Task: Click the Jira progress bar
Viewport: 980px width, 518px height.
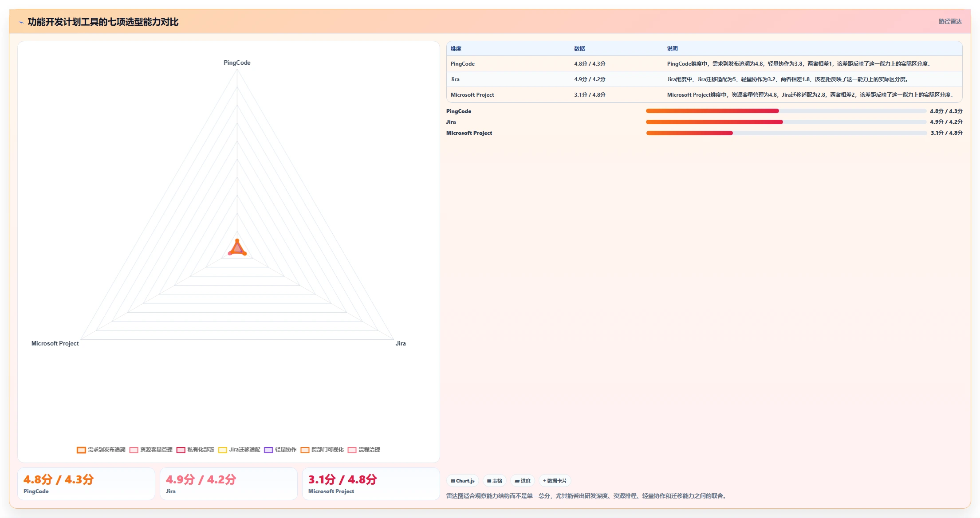Action: pyautogui.click(x=786, y=122)
